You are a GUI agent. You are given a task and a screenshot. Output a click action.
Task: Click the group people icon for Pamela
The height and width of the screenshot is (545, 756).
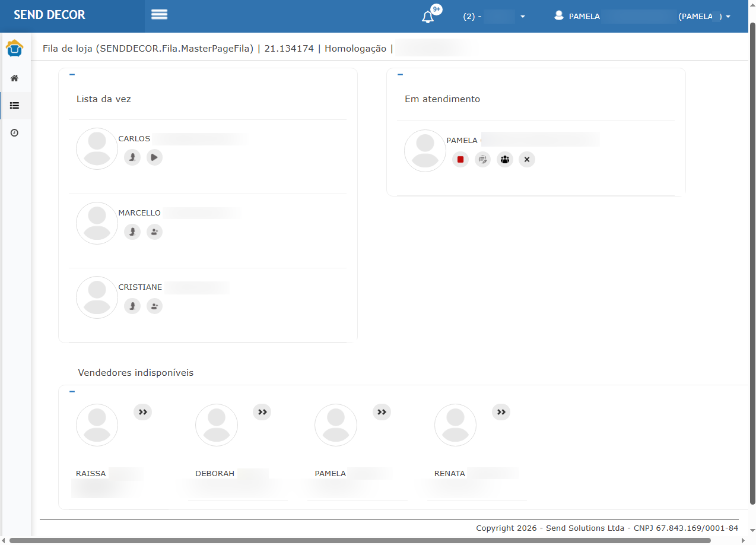[504, 159]
